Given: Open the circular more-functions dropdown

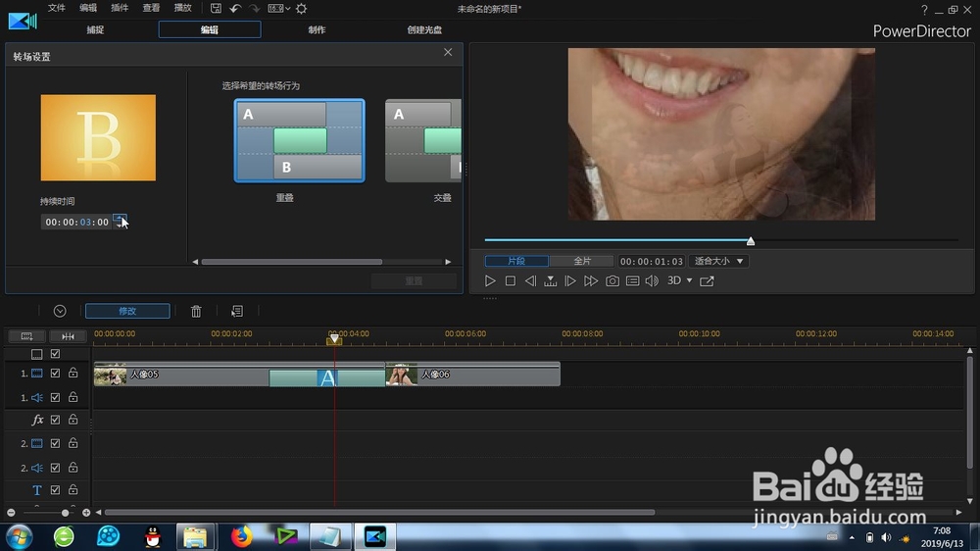Looking at the screenshot, I should 60,311.
